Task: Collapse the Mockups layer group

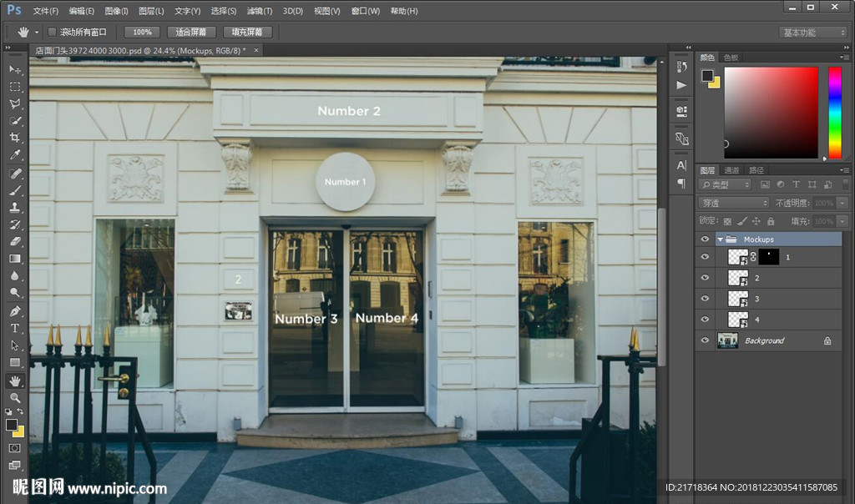Action: (720, 239)
